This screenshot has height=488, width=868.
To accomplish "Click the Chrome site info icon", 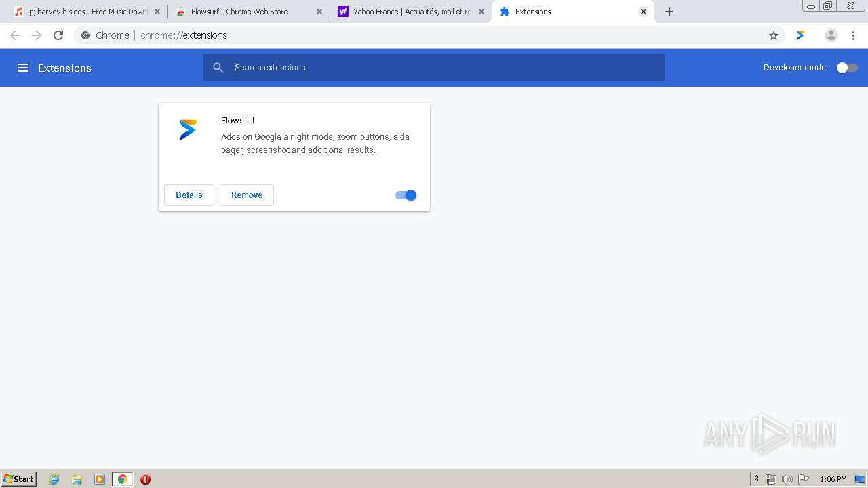I will click(85, 35).
